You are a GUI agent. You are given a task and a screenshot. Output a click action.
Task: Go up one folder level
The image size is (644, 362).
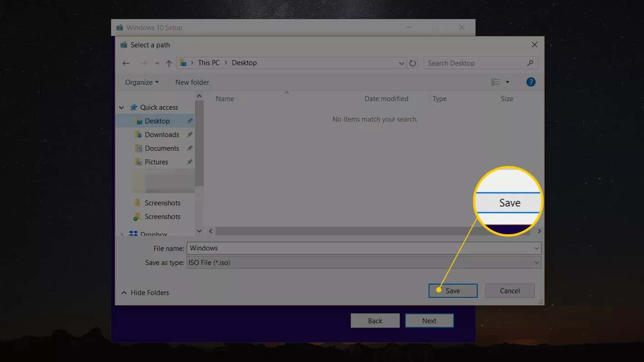click(x=169, y=63)
